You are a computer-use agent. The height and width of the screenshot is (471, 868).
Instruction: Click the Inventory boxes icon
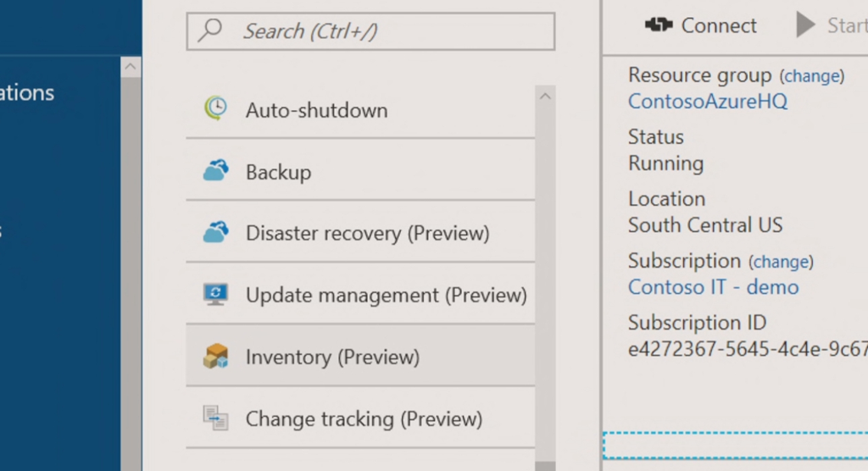216,357
